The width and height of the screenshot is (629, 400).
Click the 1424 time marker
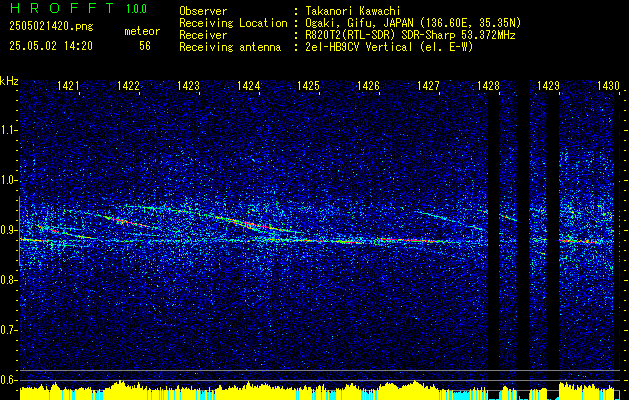coord(248,86)
